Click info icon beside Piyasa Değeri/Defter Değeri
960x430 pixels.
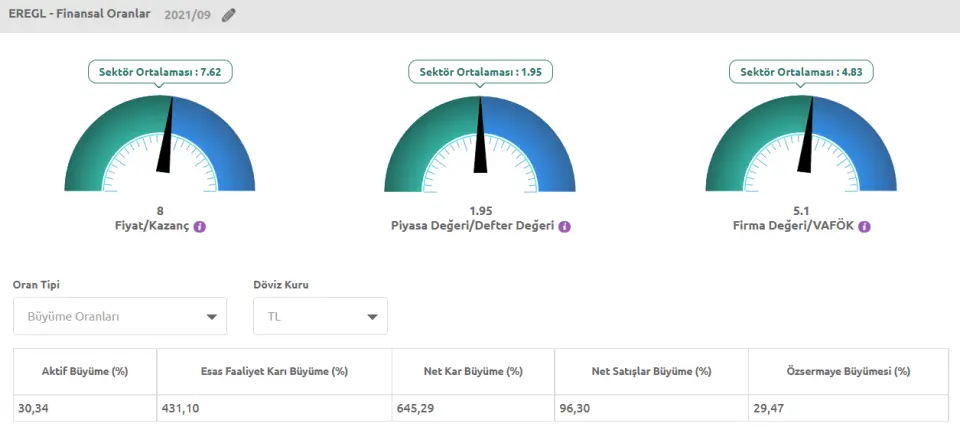565,227
